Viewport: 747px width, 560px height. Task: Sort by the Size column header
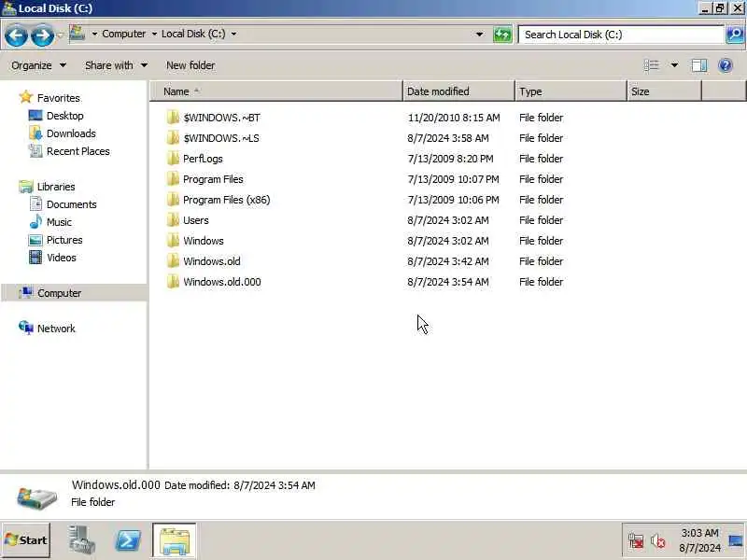point(664,91)
